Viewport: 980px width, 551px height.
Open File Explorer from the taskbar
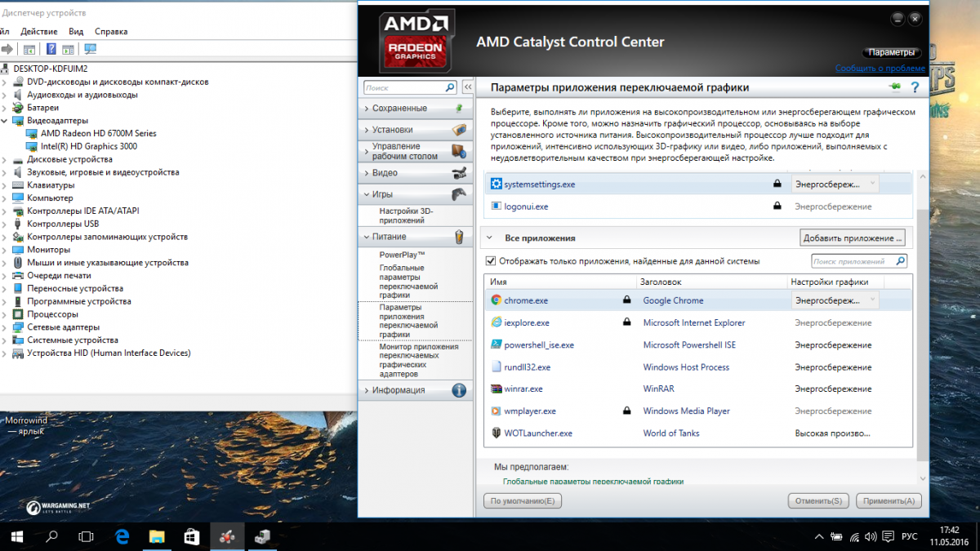coord(158,536)
